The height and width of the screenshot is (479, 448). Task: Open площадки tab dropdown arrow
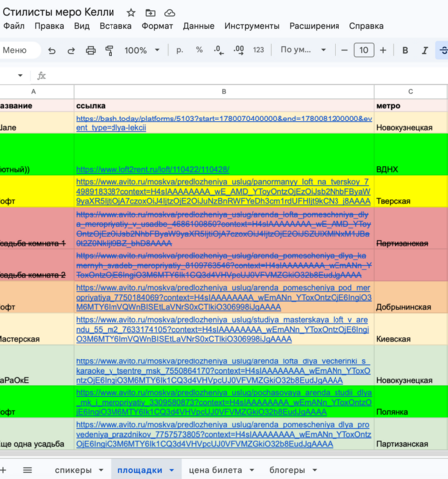[x=172, y=470]
